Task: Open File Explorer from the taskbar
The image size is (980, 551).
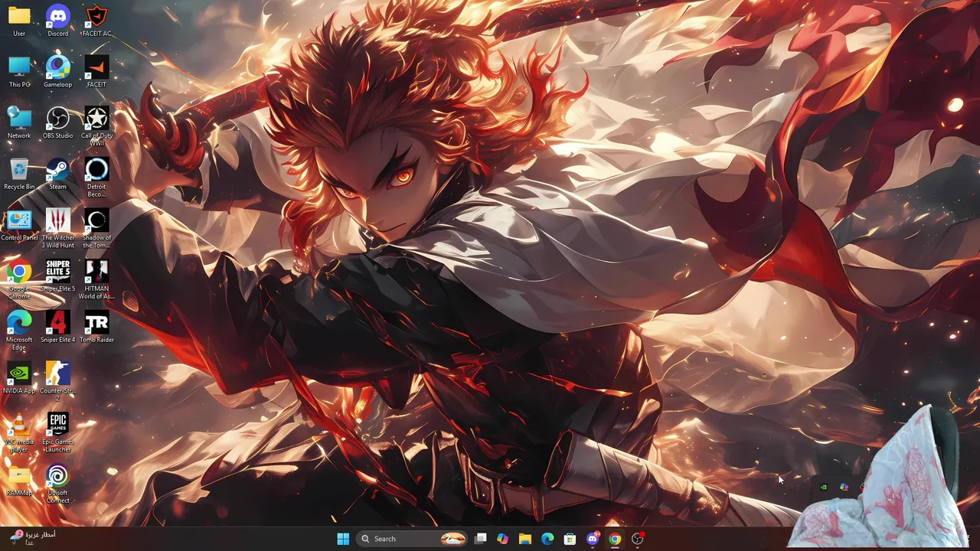Action: coord(525,539)
